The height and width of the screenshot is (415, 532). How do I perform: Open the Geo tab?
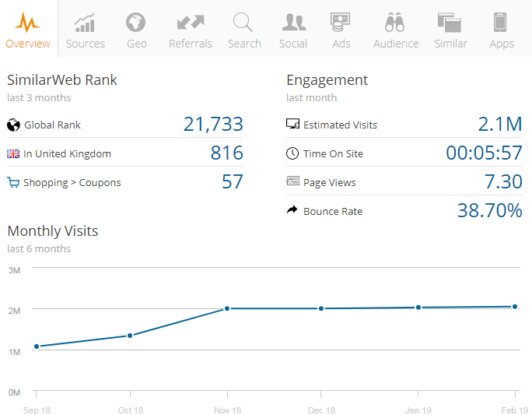[136, 29]
